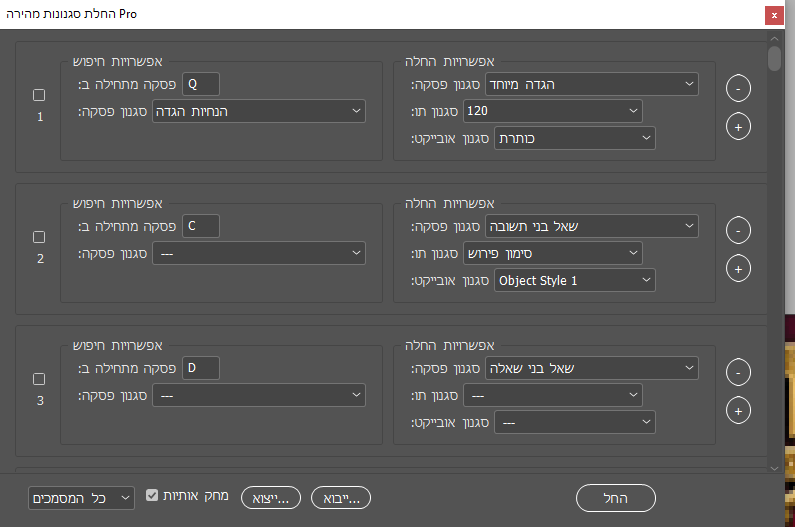Click the plus button for row 1

click(738, 127)
